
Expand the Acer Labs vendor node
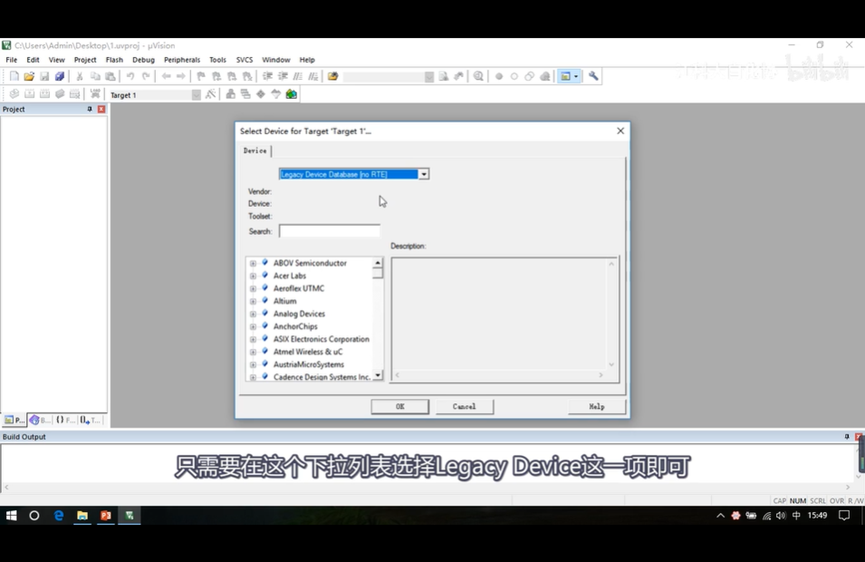[253, 276]
